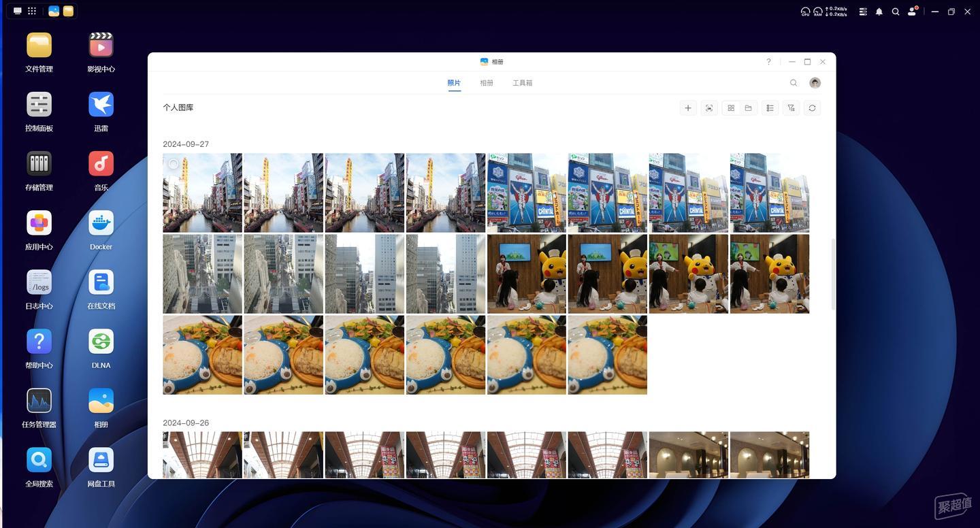
Task: Open 文件管理 desktop icon
Action: click(39, 46)
